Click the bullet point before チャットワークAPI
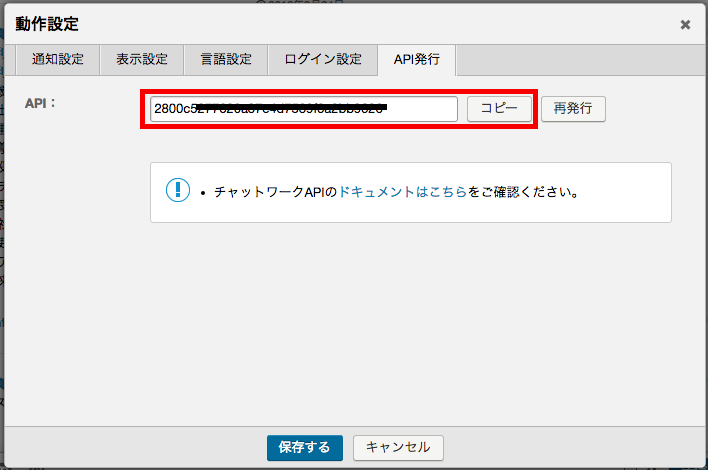The height and width of the screenshot is (470, 708). tap(203, 191)
